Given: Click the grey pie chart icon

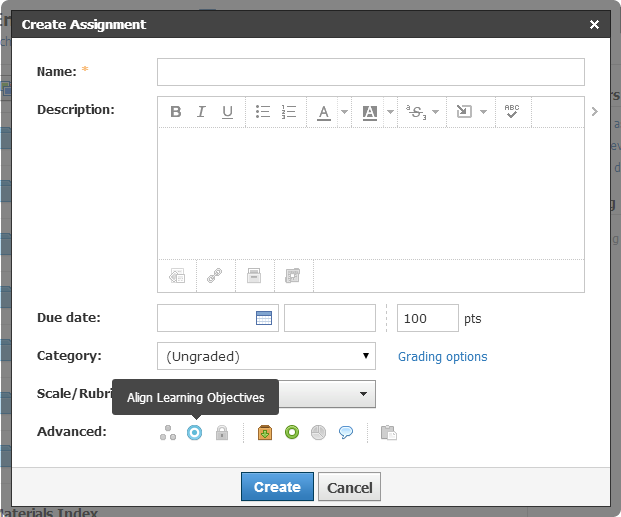Looking at the screenshot, I should [x=319, y=433].
